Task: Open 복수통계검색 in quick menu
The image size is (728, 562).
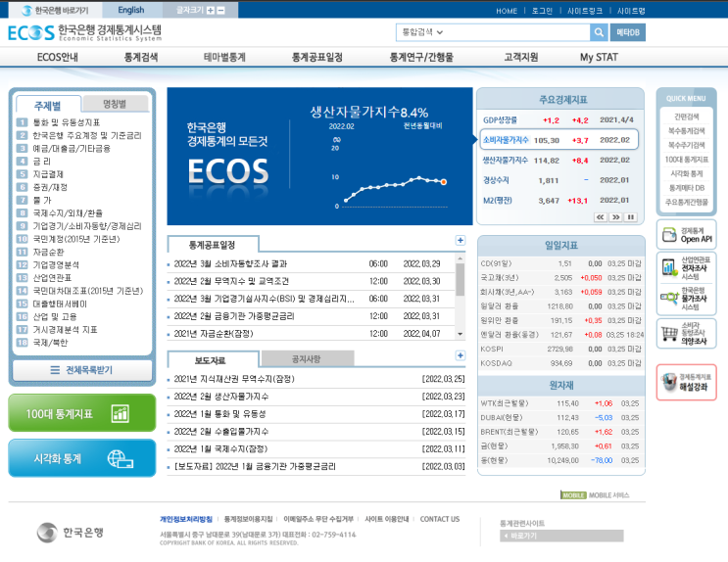Action: 686,131
